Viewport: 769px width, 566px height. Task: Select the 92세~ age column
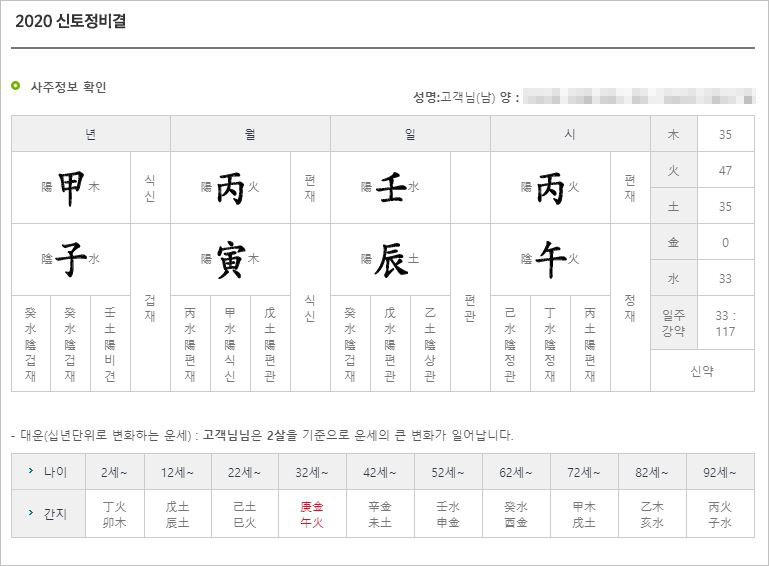point(720,472)
